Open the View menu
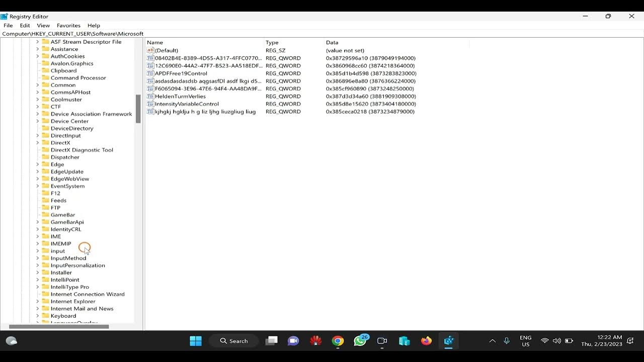 pos(43,25)
